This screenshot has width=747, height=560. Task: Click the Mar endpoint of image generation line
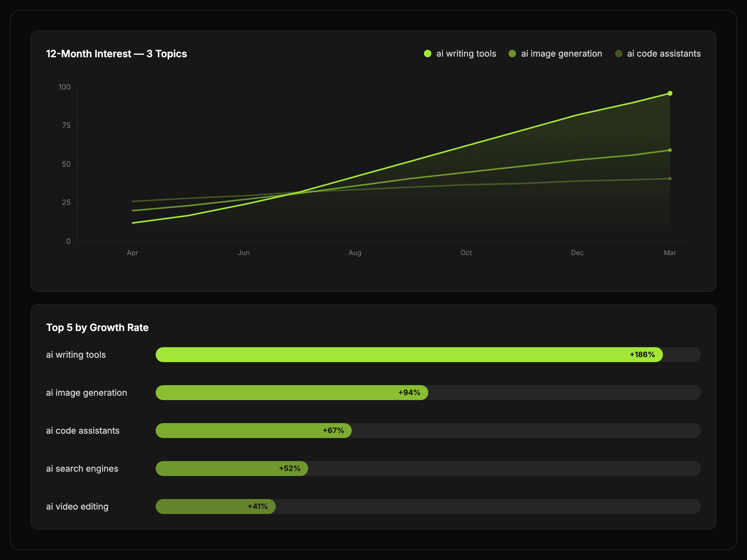point(670,150)
